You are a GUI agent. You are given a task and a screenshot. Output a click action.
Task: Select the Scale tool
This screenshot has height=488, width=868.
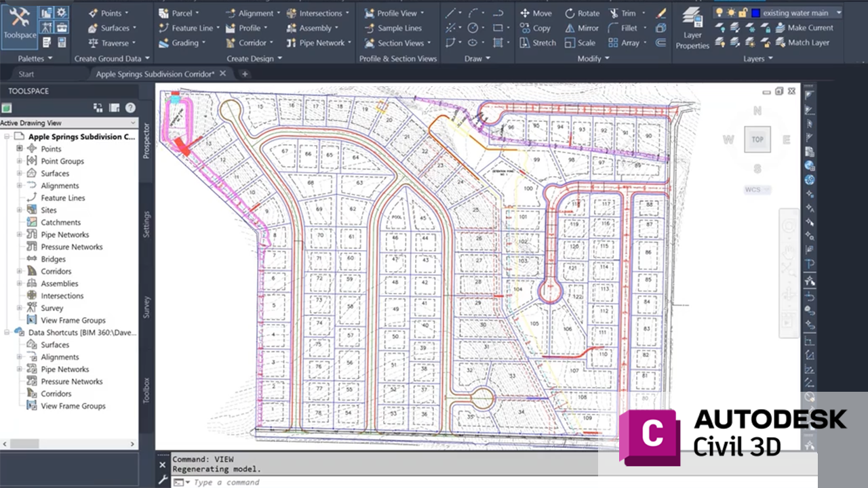click(579, 43)
